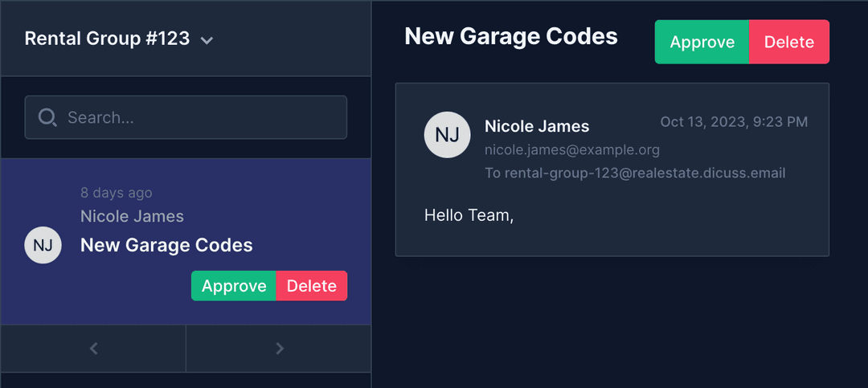This screenshot has height=388, width=868.
Task: Approve the message from the list item
Action: click(234, 286)
